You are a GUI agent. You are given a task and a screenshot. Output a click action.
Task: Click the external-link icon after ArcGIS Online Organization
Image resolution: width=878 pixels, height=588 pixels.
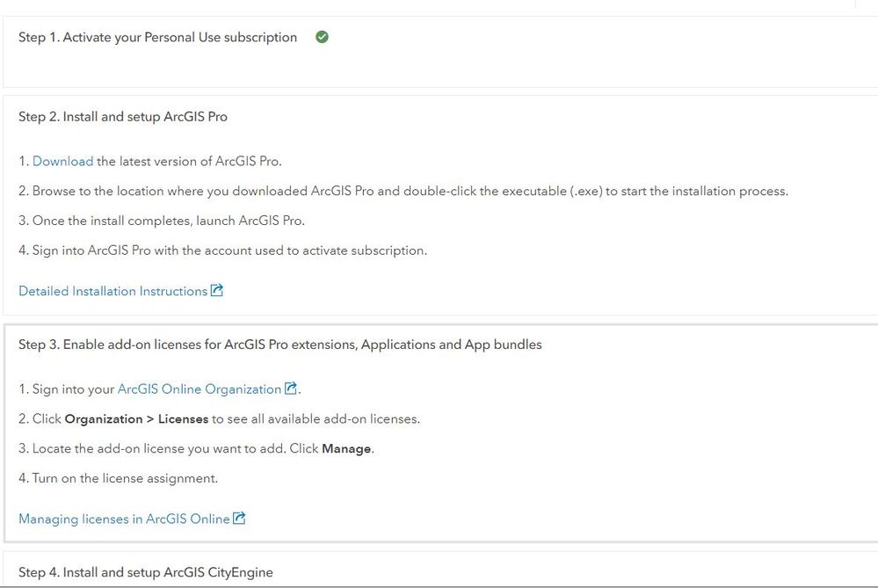292,388
